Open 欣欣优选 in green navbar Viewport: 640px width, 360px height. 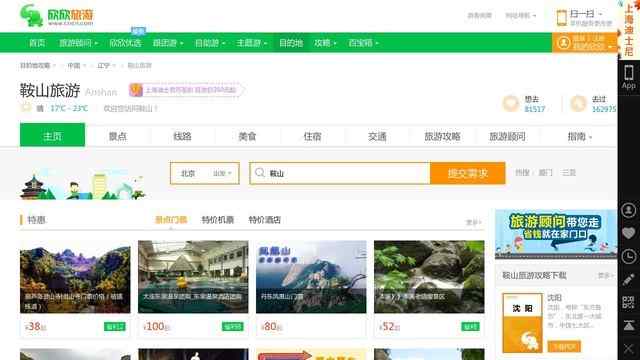click(125, 43)
